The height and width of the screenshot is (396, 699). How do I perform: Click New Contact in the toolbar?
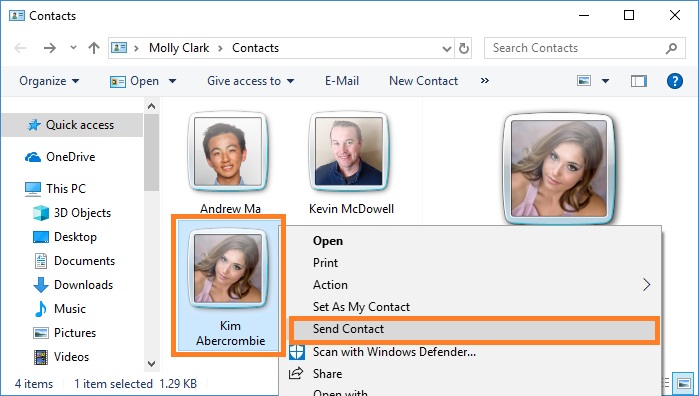[x=424, y=81]
